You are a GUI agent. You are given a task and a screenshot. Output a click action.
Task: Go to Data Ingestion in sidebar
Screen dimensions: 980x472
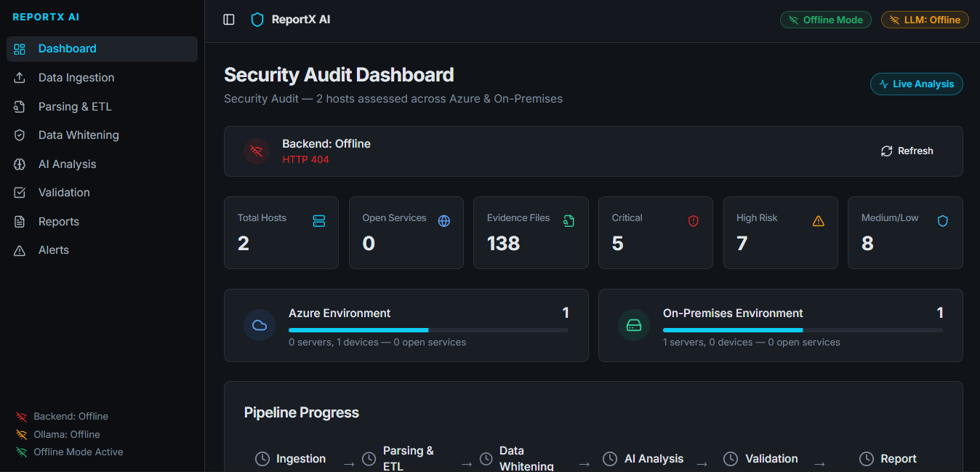[102, 78]
